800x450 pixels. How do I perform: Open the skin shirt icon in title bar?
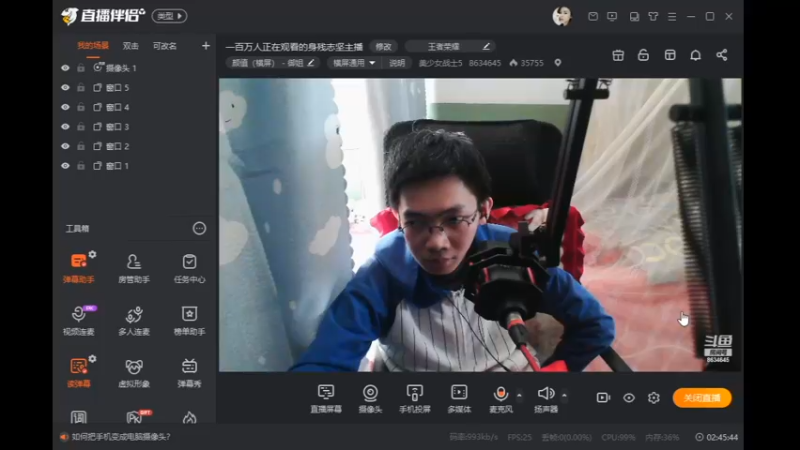pos(653,16)
